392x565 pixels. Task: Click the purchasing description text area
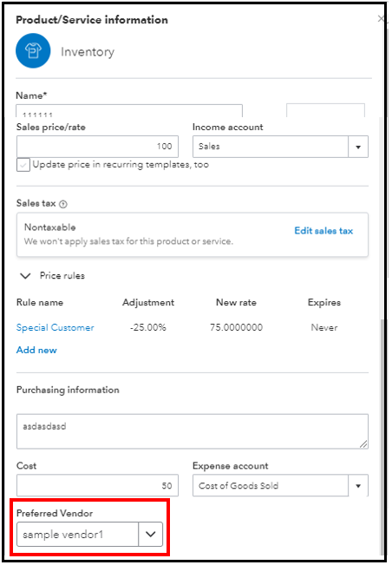(x=193, y=431)
